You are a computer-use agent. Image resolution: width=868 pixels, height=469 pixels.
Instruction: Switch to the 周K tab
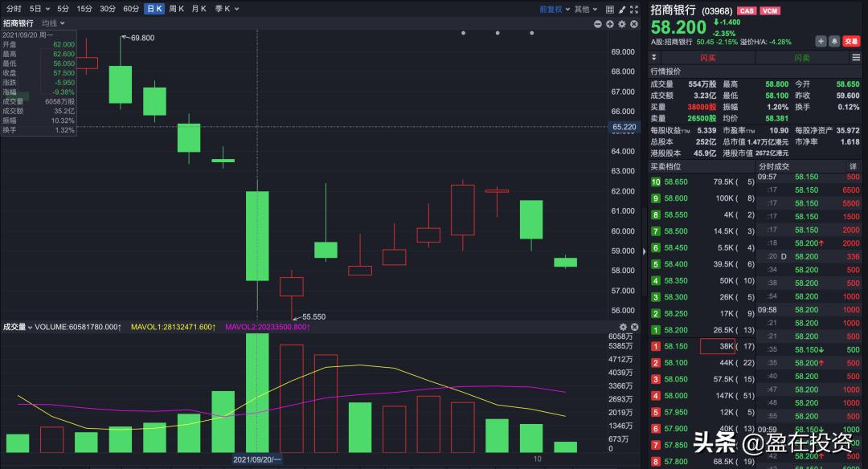(177, 9)
